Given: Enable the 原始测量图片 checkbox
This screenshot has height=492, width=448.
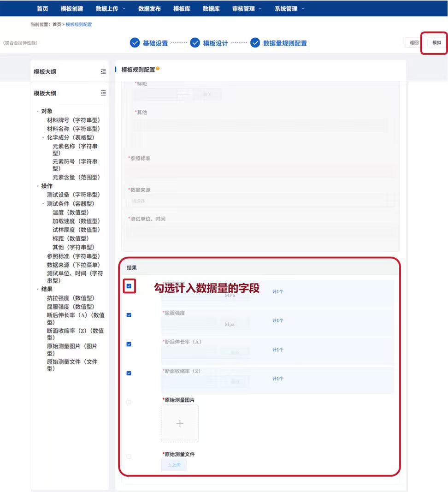Looking at the screenshot, I should pos(129,402).
